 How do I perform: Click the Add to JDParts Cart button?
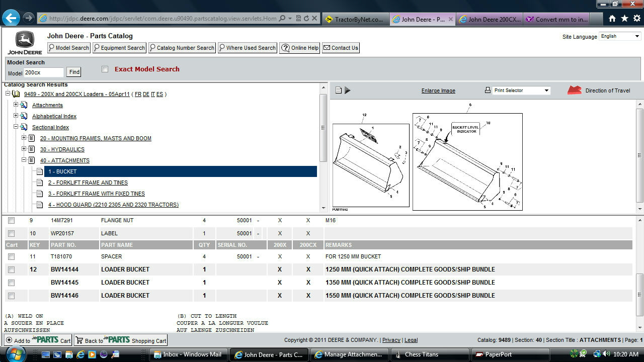pos(38,340)
